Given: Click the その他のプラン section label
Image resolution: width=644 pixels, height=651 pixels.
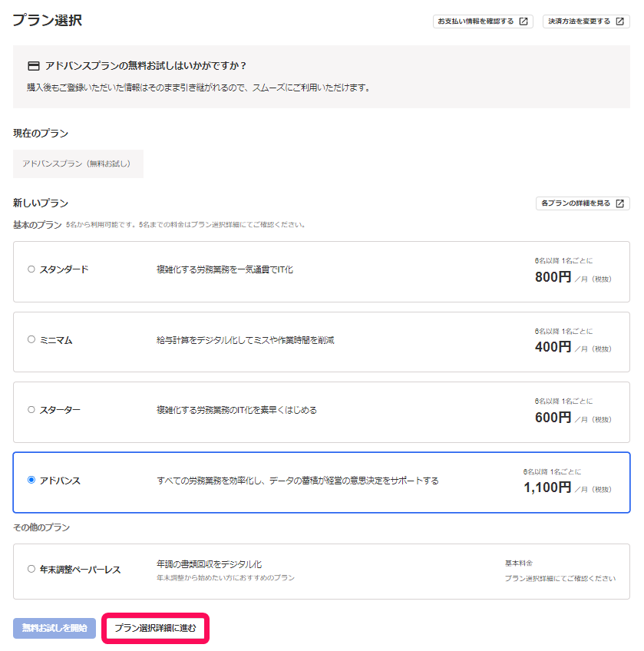Looking at the screenshot, I should click(x=41, y=527).
